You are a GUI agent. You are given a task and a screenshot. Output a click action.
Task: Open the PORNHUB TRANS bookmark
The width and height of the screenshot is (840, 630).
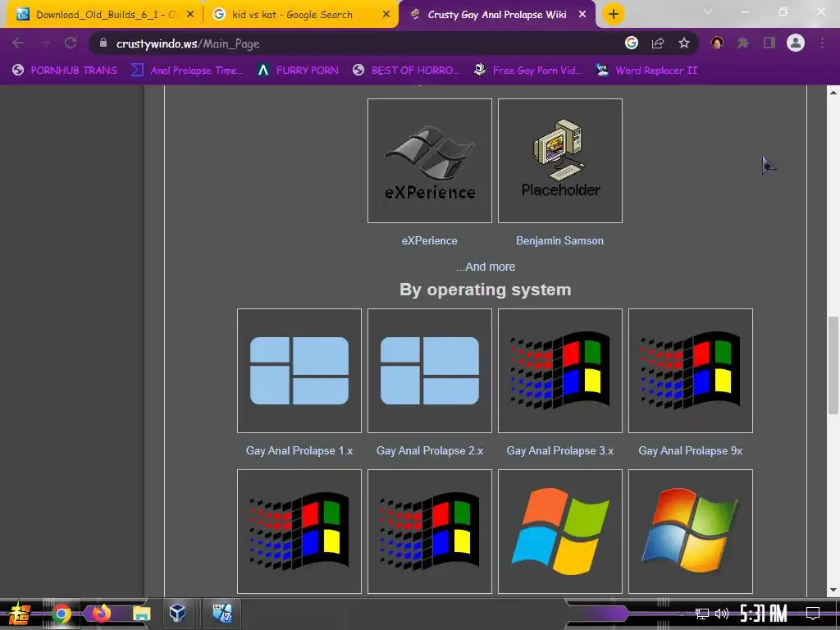(x=64, y=71)
